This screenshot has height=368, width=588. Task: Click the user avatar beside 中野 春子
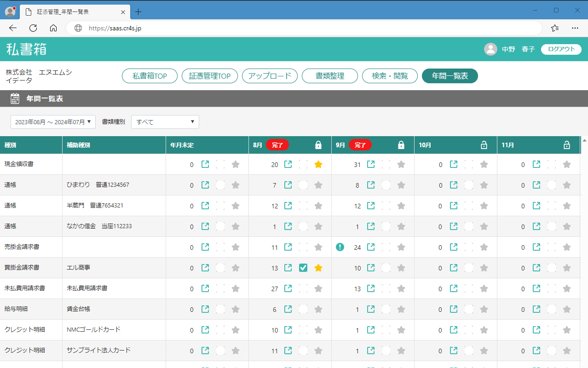tap(490, 49)
